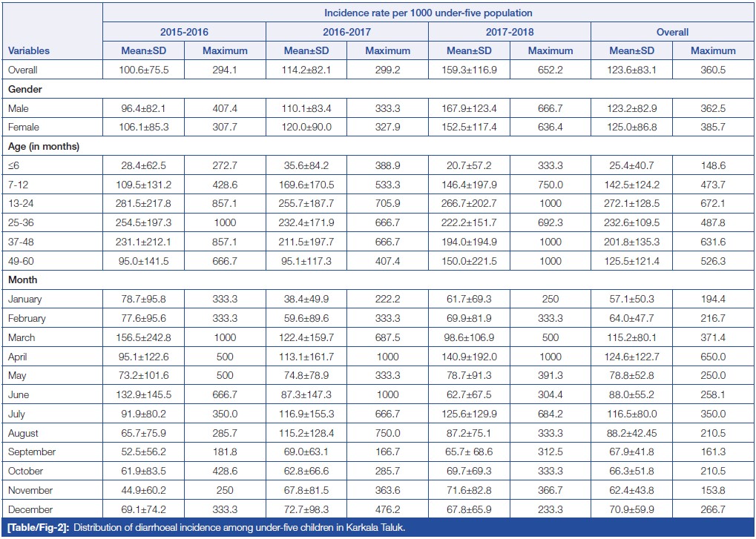Click the 2015-2016 column group header

[184, 32]
